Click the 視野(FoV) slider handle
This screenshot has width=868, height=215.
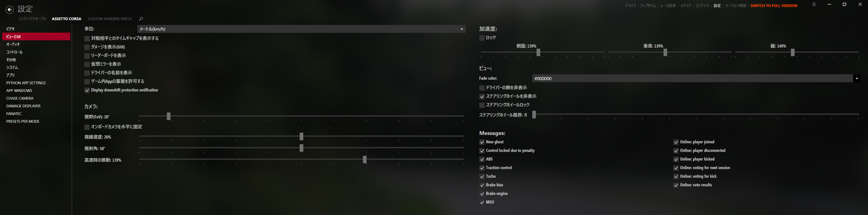[168, 117]
